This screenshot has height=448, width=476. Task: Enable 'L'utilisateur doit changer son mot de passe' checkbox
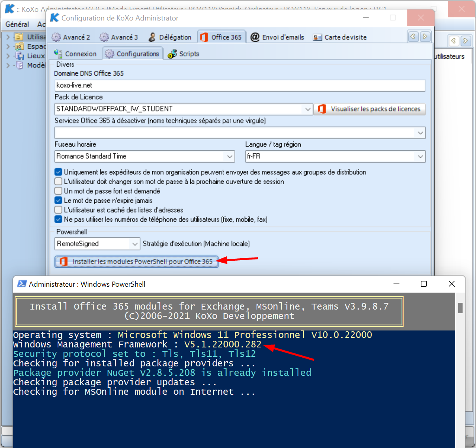58,181
